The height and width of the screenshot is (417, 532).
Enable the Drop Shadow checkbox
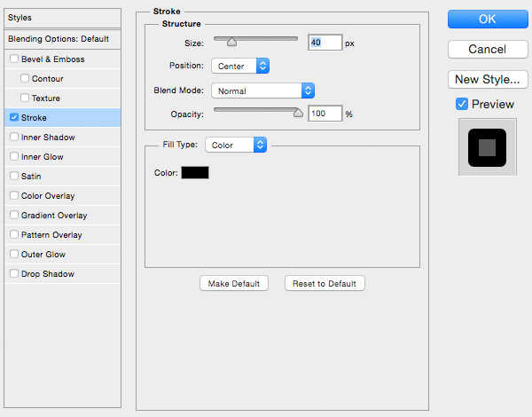pyautogui.click(x=14, y=273)
